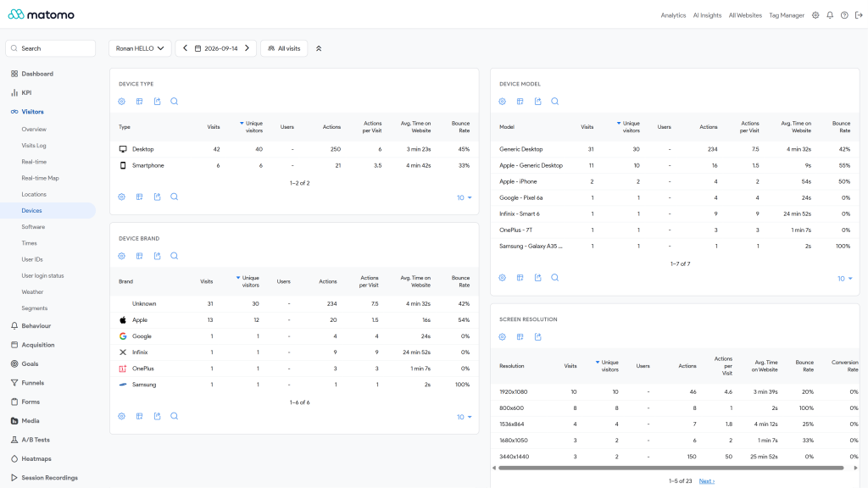Open the All visits segment selector
Image resolution: width=868 pixels, height=488 pixels.
[284, 48]
